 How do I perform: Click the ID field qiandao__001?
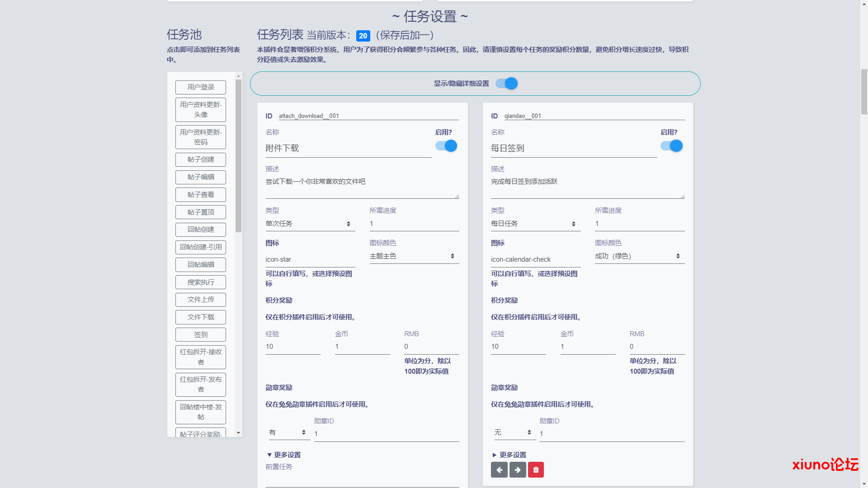click(x=594, y=116)
